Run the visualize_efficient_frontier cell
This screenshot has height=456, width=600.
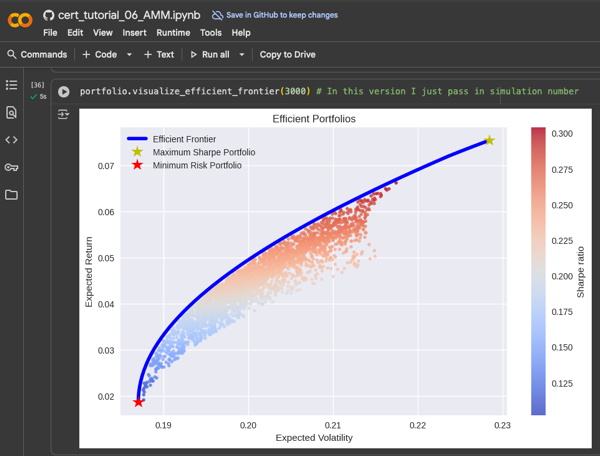pos(64,92)
